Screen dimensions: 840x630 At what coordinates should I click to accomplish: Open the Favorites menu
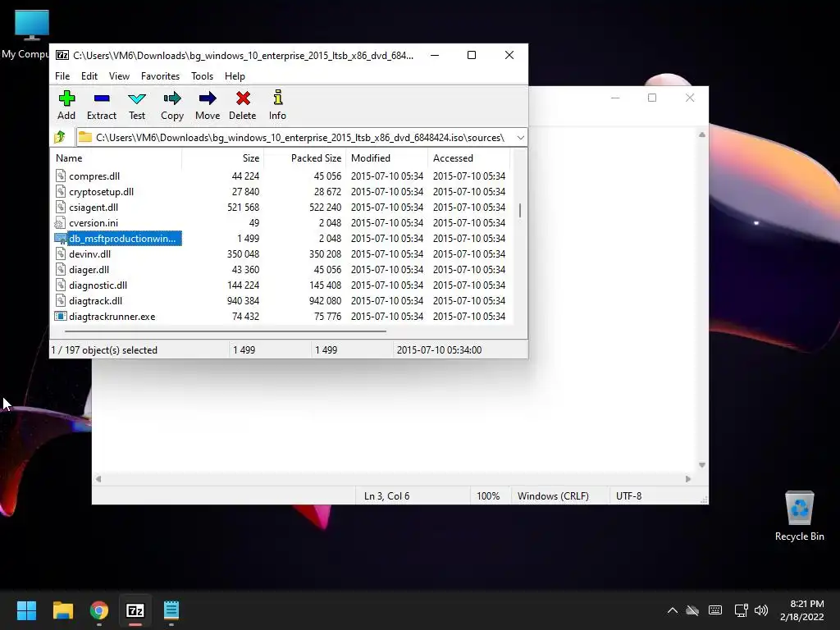(160, 76)
